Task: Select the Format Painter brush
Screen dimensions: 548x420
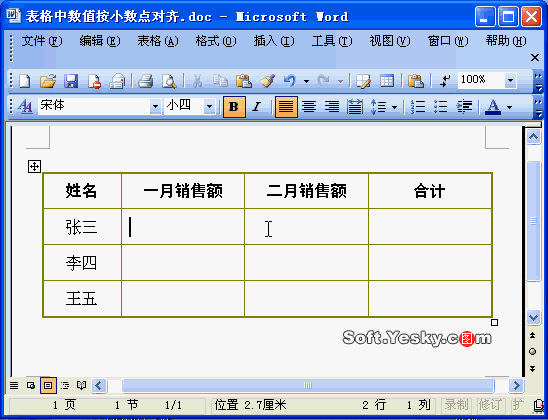Action: tap(267, 81)
